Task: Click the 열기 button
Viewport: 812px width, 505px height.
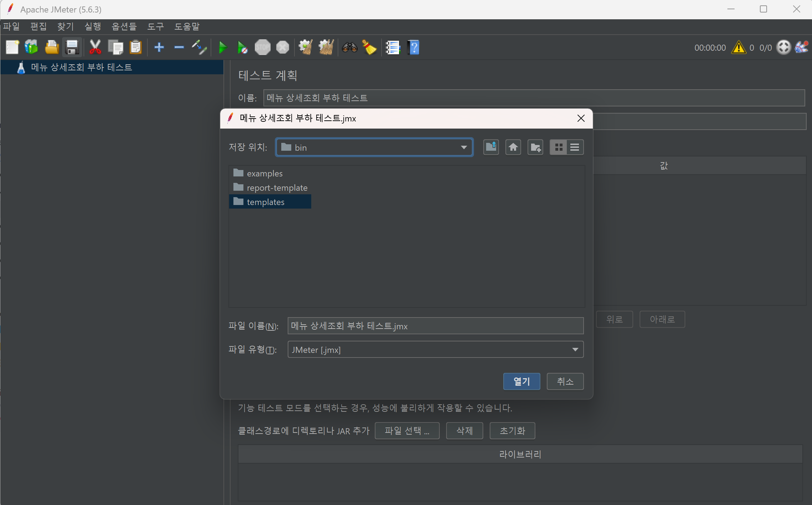Action: pos(521,381)
